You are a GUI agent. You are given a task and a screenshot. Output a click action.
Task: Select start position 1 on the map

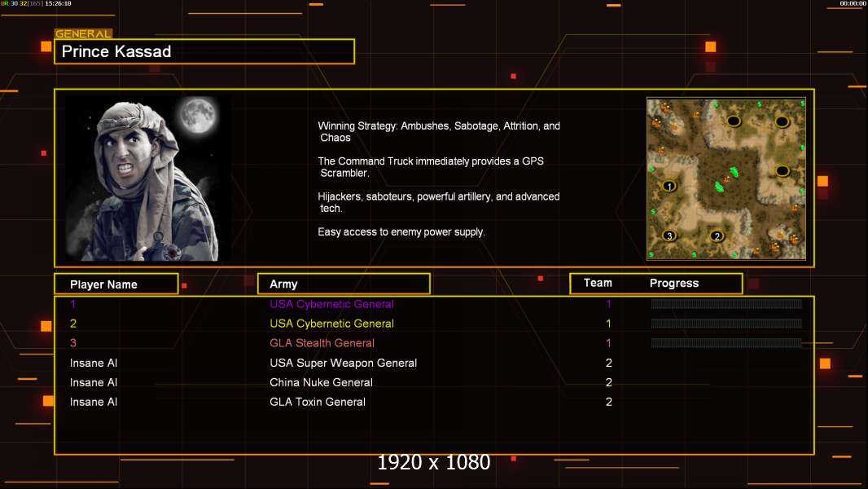(x=669, y=186)
